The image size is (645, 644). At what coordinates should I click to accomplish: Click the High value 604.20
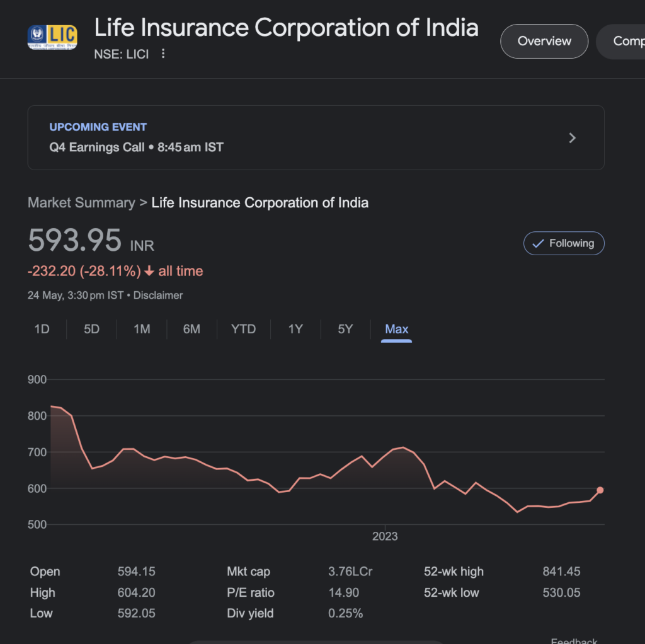tap(137, 592)
